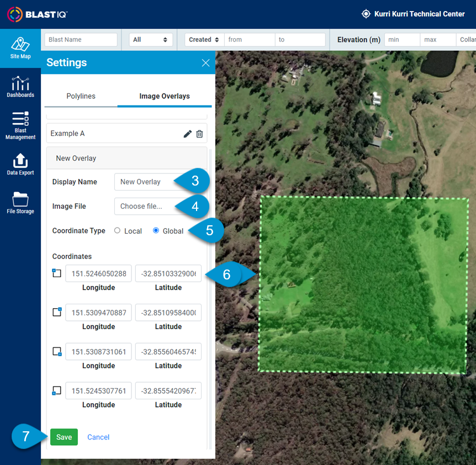Close the Settings panel

(205, 63)
